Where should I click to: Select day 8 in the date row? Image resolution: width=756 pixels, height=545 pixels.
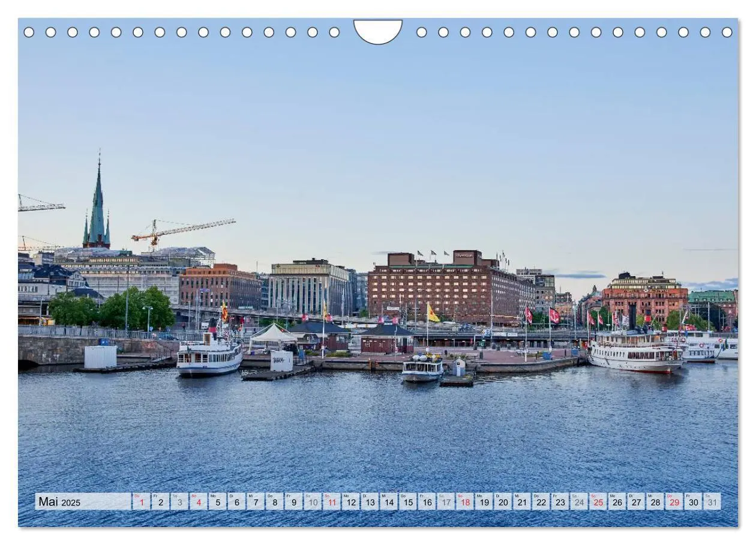[x=275, y=502]
